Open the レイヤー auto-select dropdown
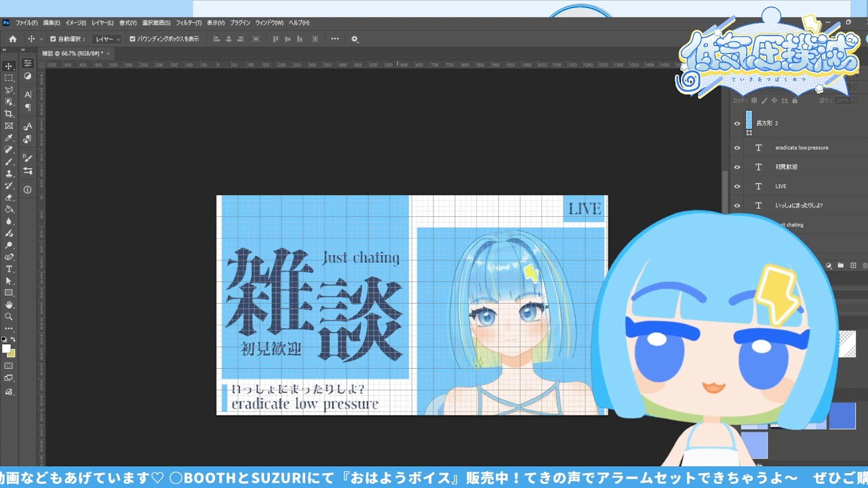868x488 pixels. pyautogui.click(x=107, y=39)
